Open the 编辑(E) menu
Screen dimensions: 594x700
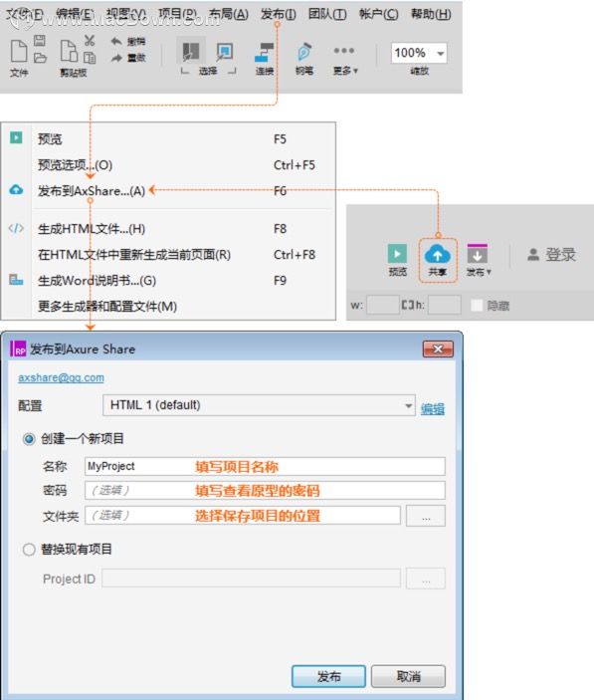point(75,14)
